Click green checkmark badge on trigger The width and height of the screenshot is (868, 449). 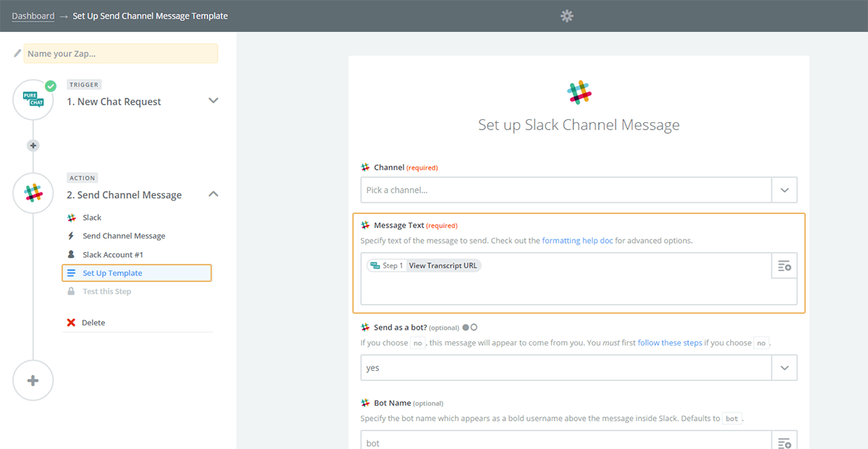[51, 86]
